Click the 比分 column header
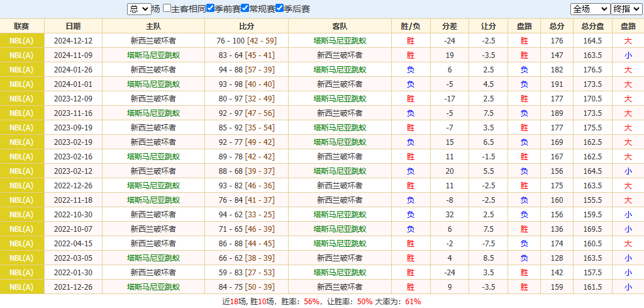 247,26
